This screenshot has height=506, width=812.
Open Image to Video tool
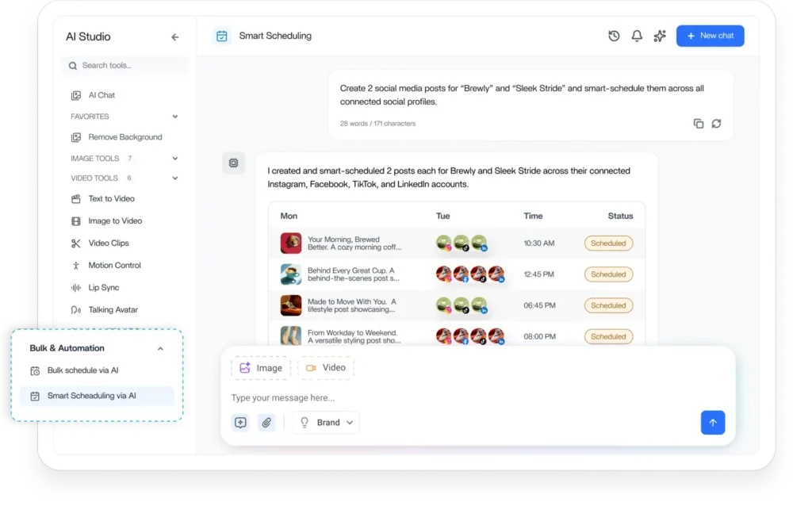pyautogui.click(x=115, y=221)
